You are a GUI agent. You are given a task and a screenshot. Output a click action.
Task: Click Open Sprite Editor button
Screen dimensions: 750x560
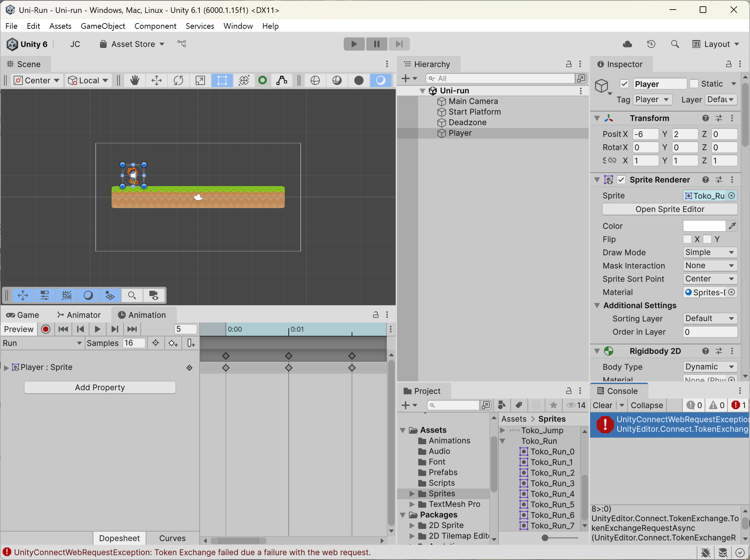tap(669, 209)
